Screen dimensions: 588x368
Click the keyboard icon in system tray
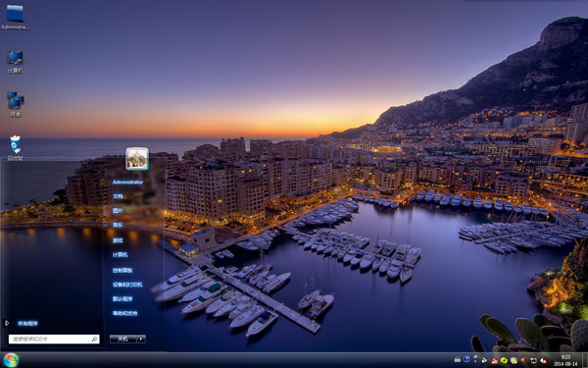[x=458, y=360]
